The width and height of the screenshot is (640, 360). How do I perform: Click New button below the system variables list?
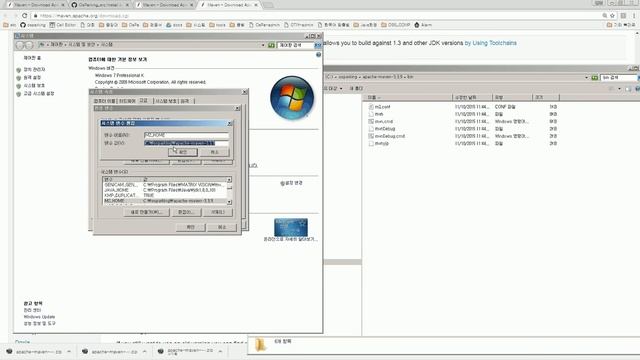pyautogui.click(x=147, y=212)
